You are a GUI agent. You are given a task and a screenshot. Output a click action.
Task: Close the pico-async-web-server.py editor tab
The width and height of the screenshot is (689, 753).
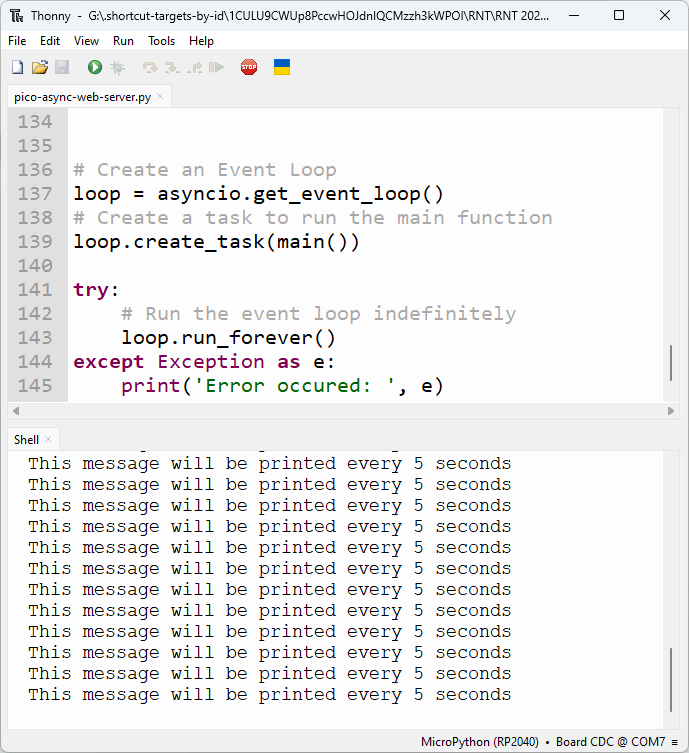[x=161, y=97]
